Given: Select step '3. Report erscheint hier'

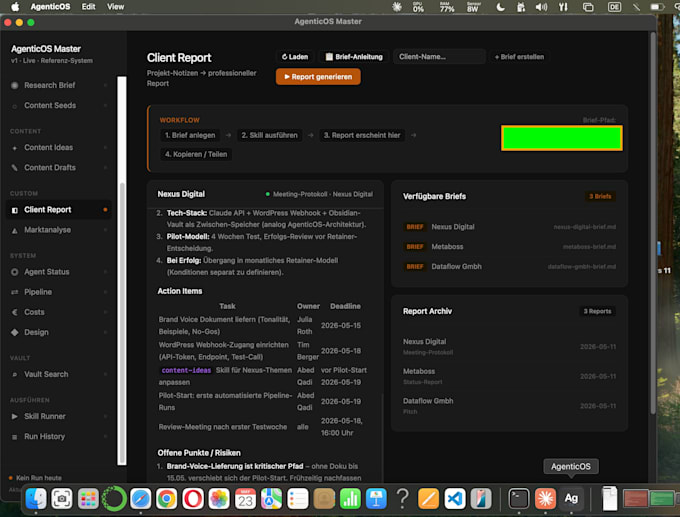Looking at the screenshot, I should point(362,135).
